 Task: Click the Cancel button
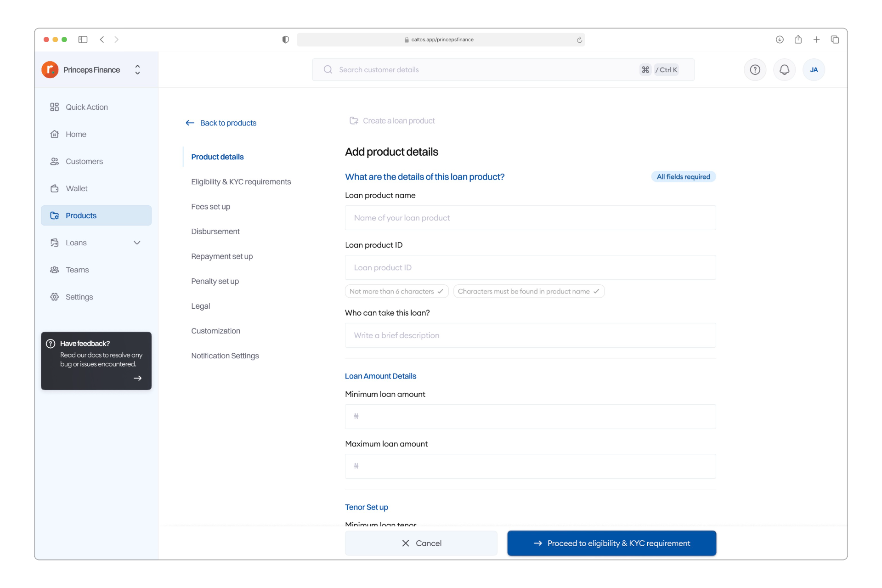[421, 543]
